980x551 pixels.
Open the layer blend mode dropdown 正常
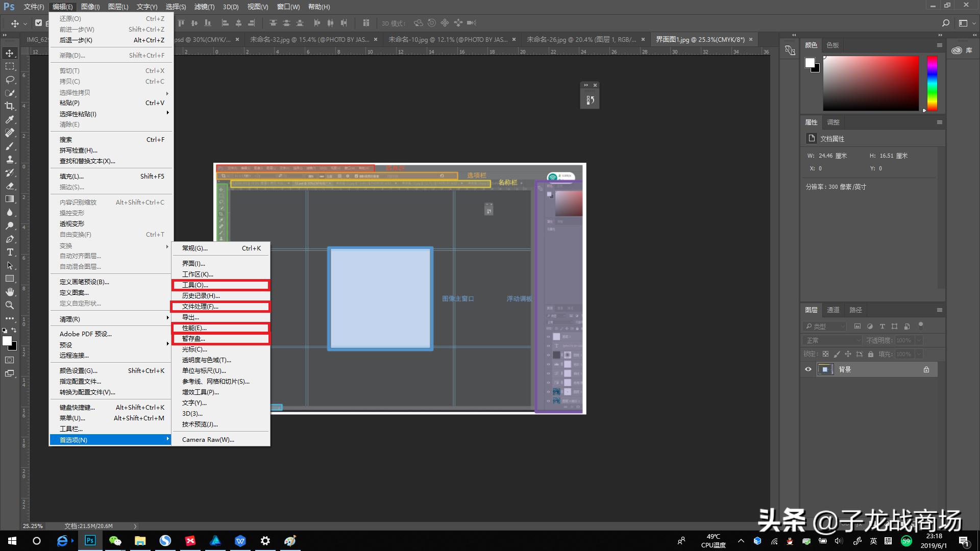pos(832,340)
